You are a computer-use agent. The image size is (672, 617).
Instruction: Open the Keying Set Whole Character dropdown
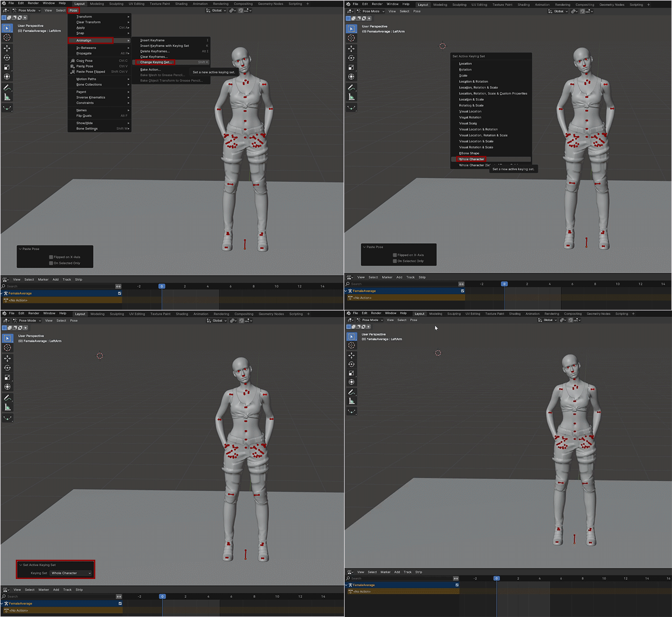[71, 573]
